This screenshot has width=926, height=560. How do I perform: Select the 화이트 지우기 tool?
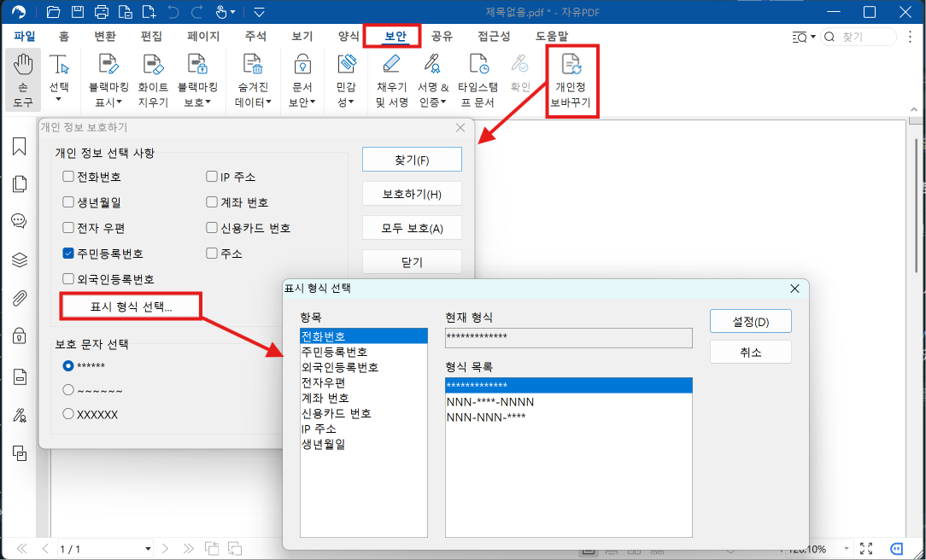point(153,80)
